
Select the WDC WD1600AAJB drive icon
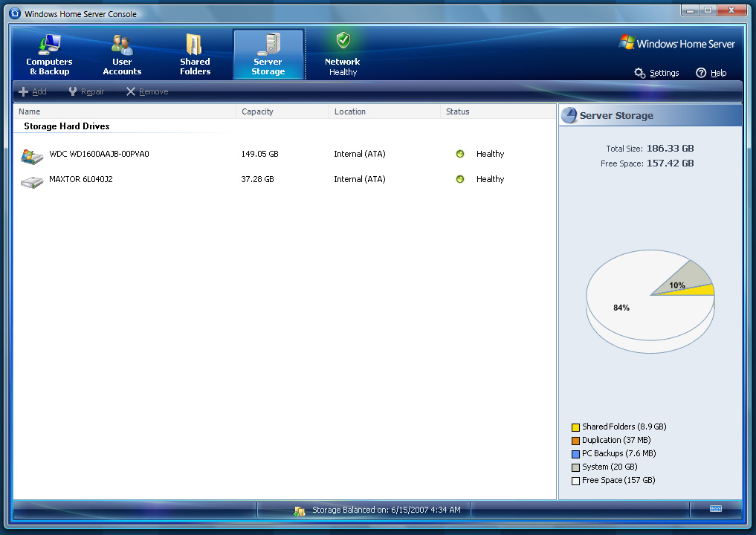32,155
